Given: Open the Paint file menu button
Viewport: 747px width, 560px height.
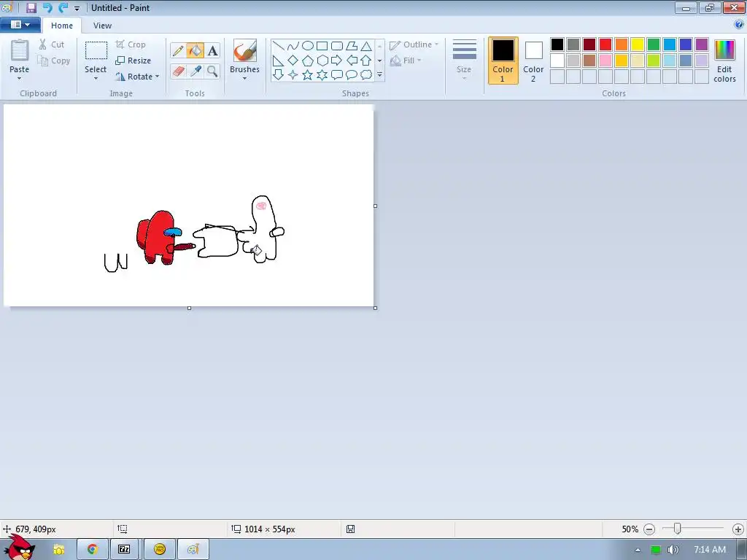Looking at the screenshot, I should [20, 25].
